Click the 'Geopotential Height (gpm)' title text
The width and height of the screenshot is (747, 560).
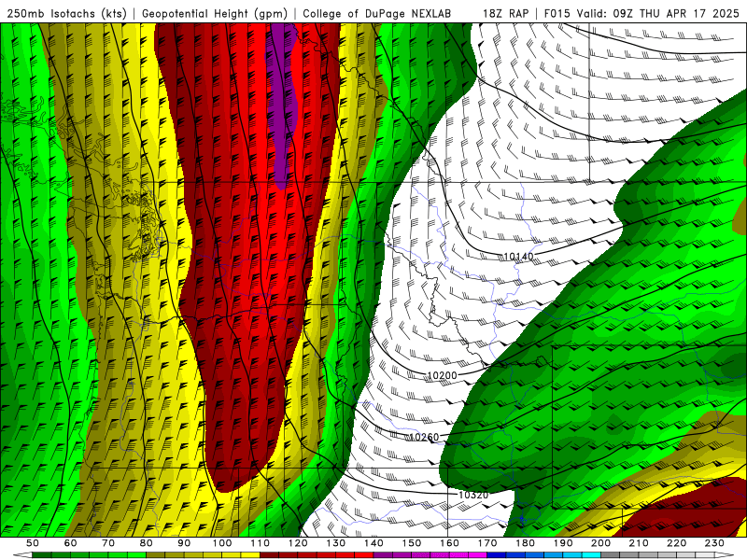point(215,13)
